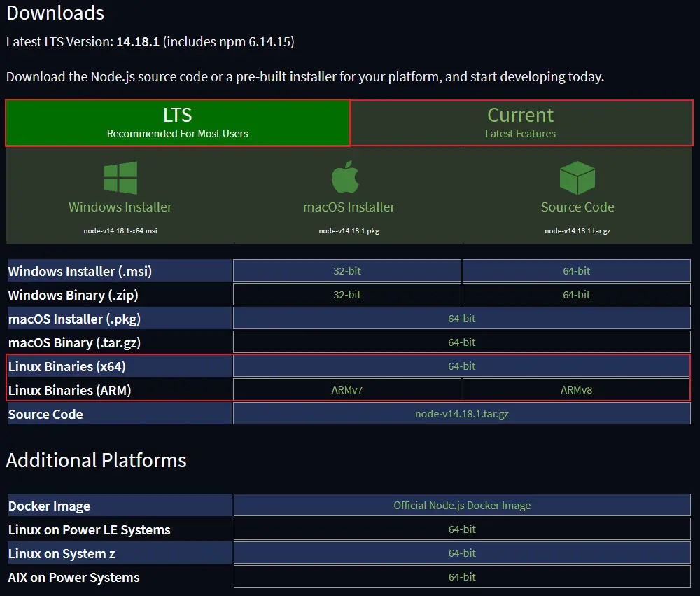Open Official Node.js Docker Image link

coord(462,506)
